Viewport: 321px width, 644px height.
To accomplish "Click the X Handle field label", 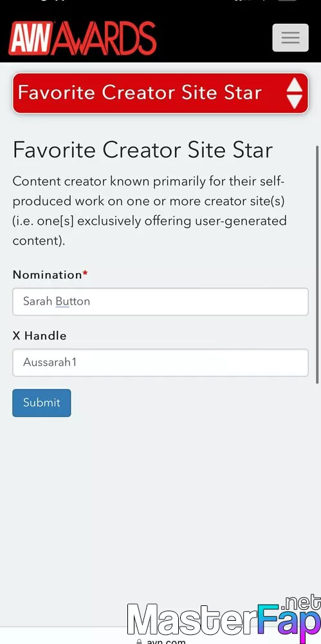I will [x=39, y=336].
